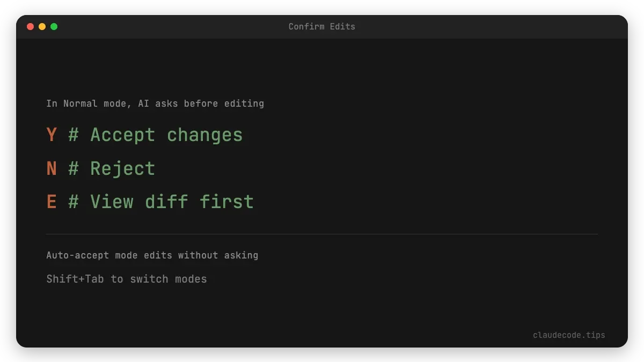Open the claudecode.tips link
Screen dimensions: 644x362
(569, 335)
